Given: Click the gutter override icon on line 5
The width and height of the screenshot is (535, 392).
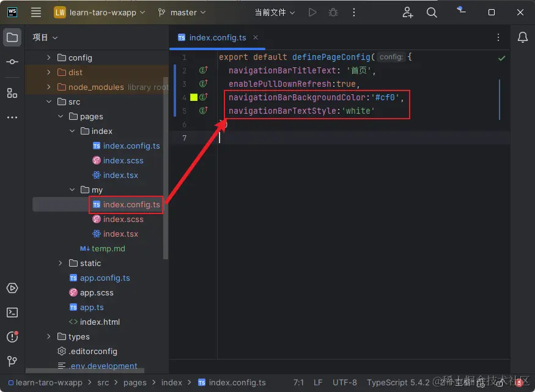Looking at the screenshot, I should [204, 111].
